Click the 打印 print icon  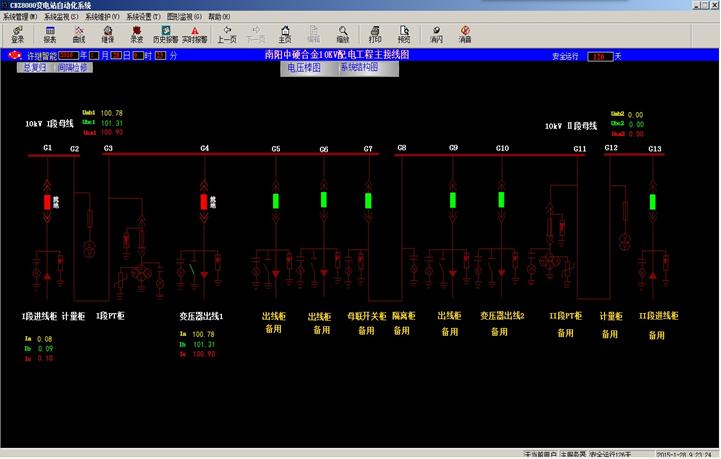point(375,35)
